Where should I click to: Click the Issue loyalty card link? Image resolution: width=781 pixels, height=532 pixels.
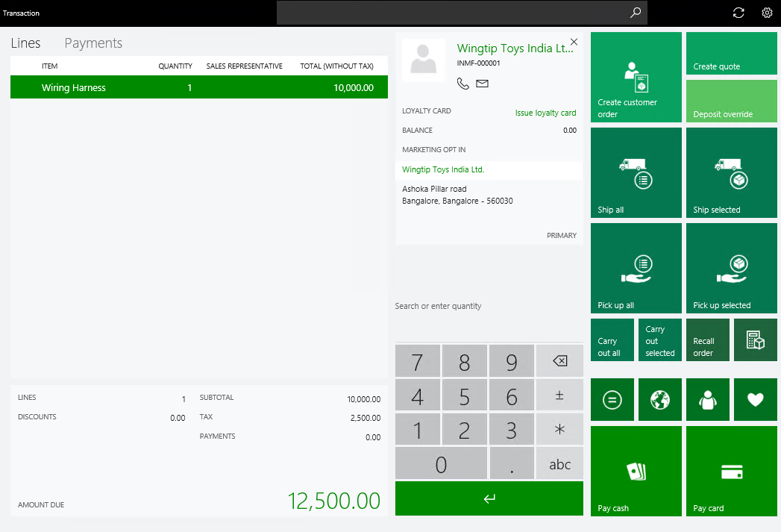[545, 113]
